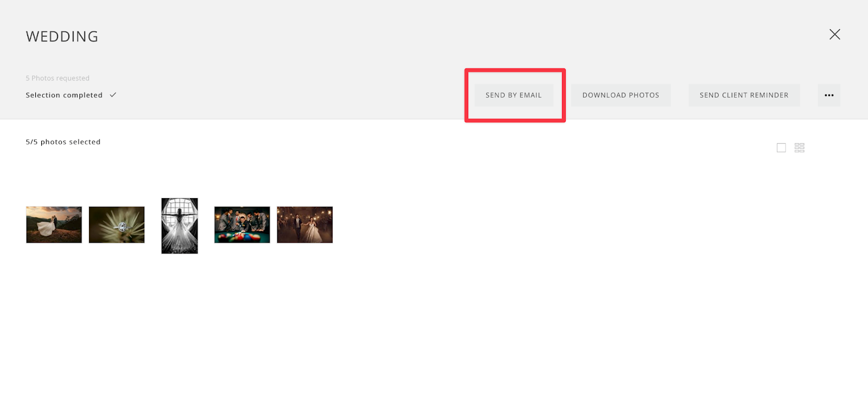
Task: Click Download Photos button
Action: pos(621,95)
